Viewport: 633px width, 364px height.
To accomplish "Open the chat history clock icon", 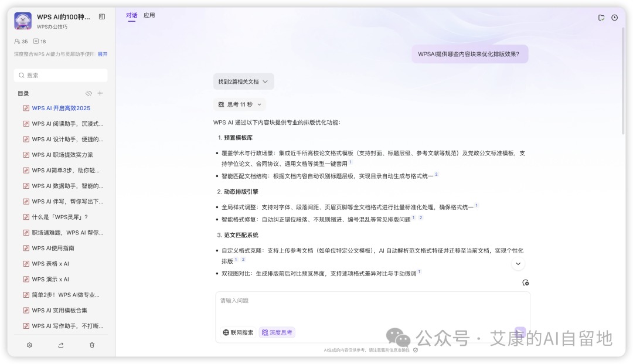I will (x=614, y=18).
